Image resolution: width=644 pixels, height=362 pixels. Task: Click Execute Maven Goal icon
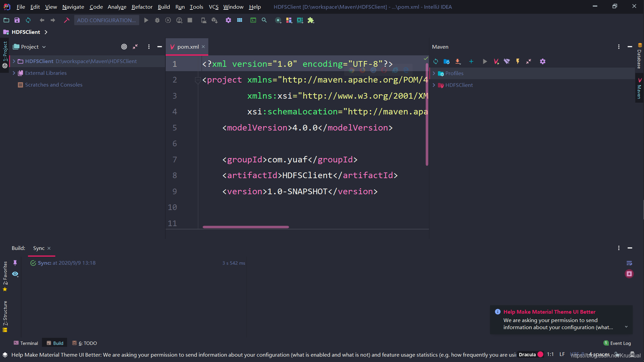point(496,61)
